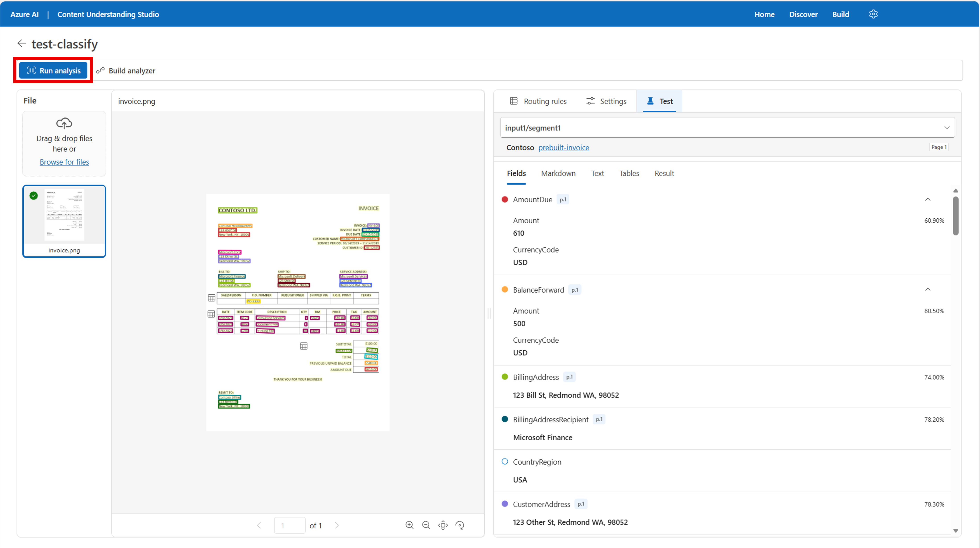Click the back arrow beside test-classify
The image size is (980, 548).
coord(22,44)
